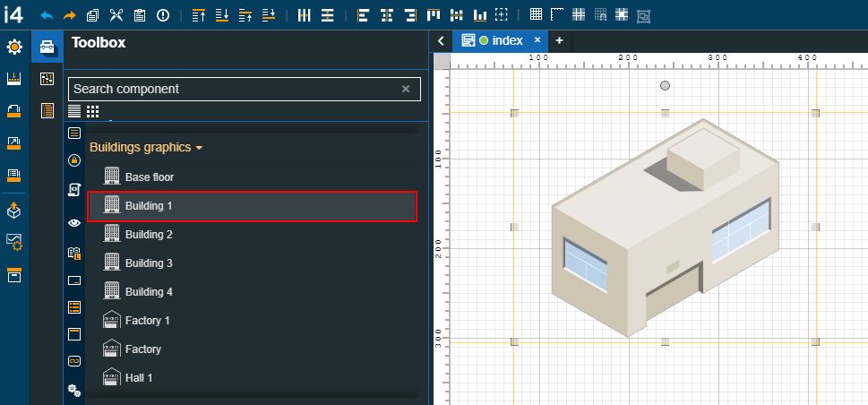Click the copy icon in toolbar
Screen dimensions: 868x405
tap(92, 15)
